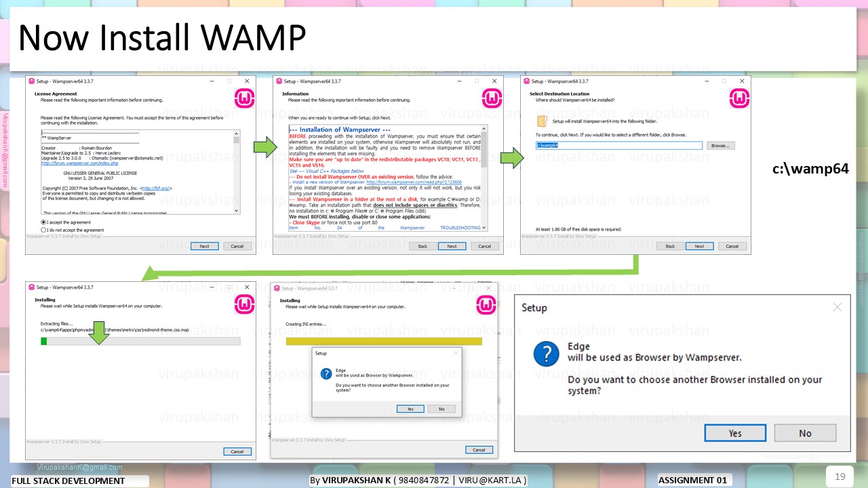
Task: Click the license text scrollbar up arrow
Action: [237, 134]
